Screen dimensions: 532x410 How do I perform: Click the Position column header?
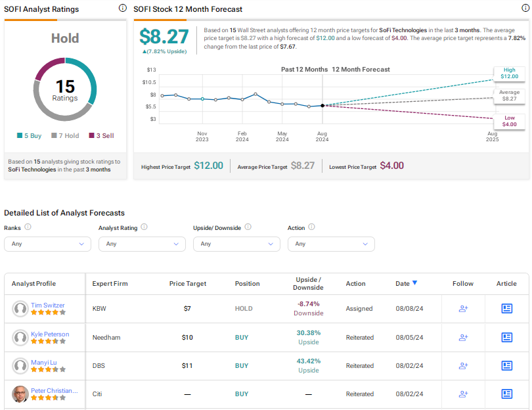248,283
